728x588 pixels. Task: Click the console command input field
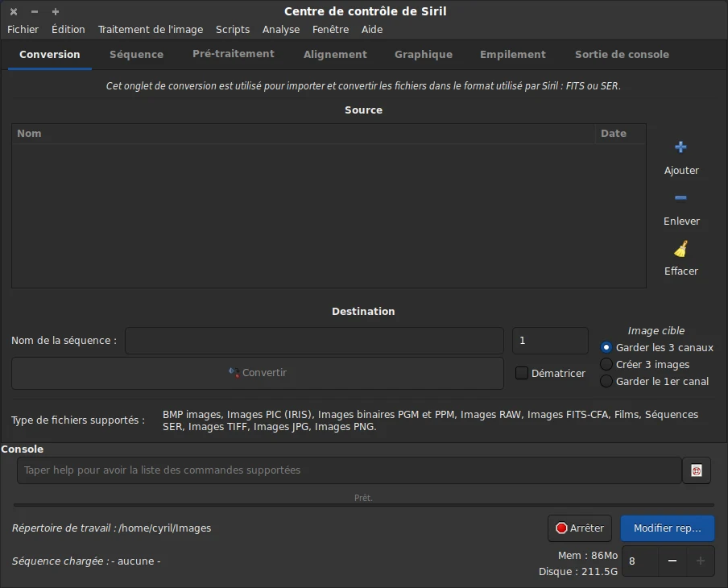[x=350, y=470]
